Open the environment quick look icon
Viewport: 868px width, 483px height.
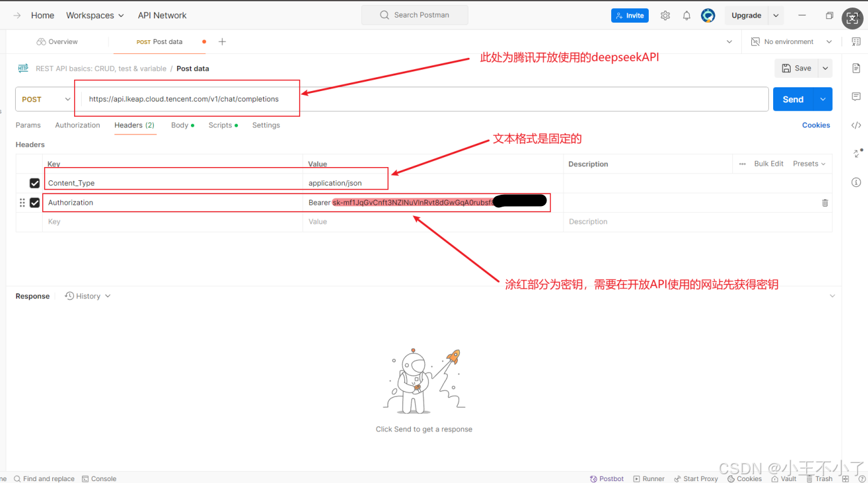(856, 41)
